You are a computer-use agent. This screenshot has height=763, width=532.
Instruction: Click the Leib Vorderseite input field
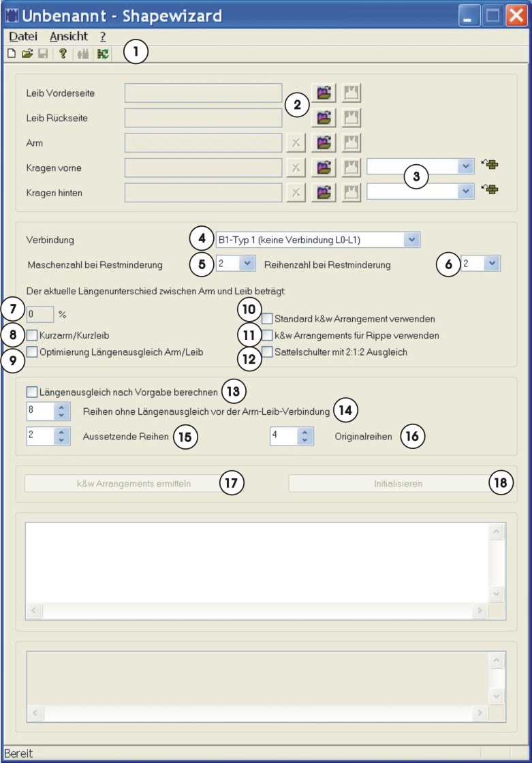203,93
